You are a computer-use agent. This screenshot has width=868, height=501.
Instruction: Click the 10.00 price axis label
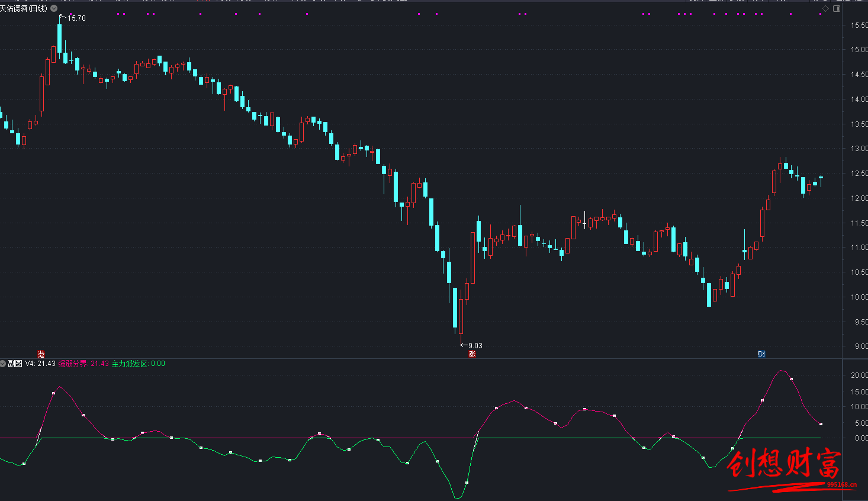[859, 297]
